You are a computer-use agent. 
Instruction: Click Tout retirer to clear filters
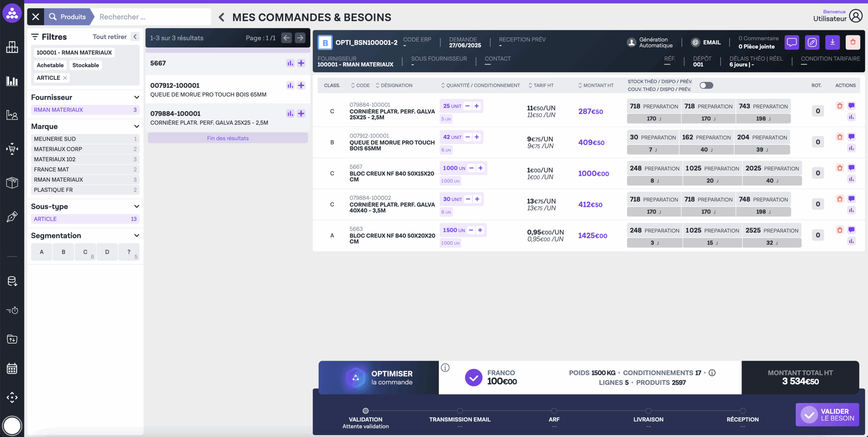point(110,37)
